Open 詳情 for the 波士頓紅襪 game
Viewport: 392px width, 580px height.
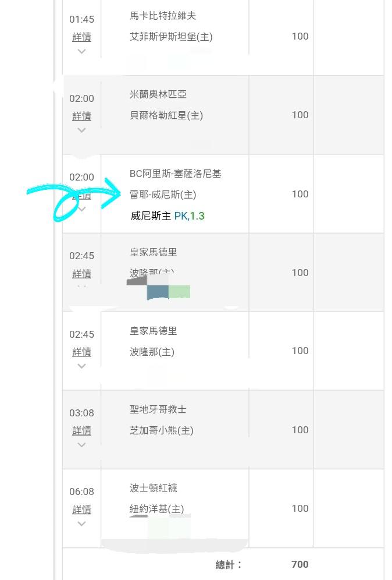81,510
